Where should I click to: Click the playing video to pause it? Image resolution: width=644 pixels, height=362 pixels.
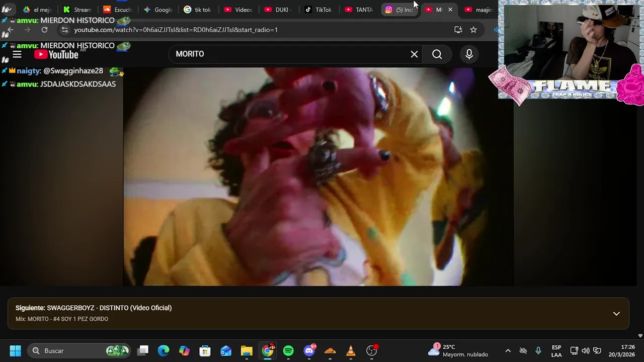(318, 176)
